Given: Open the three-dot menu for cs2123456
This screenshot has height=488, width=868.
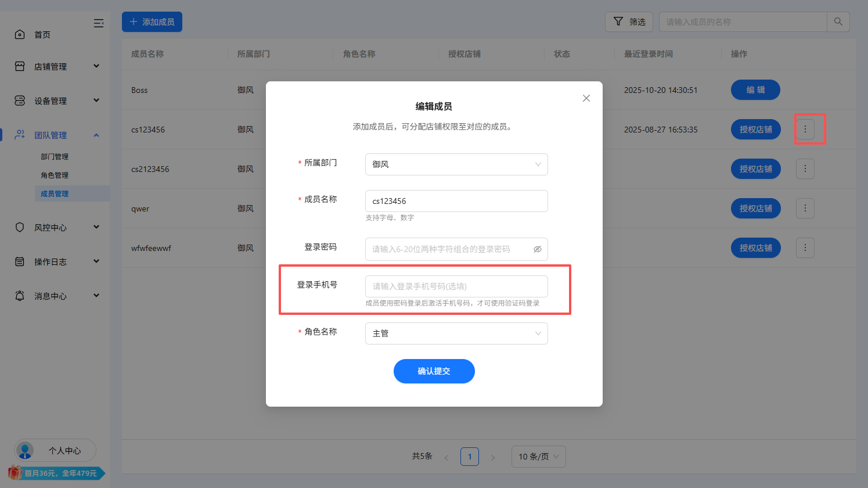Looking at the screenshot, I should click(x=805, y=169).
